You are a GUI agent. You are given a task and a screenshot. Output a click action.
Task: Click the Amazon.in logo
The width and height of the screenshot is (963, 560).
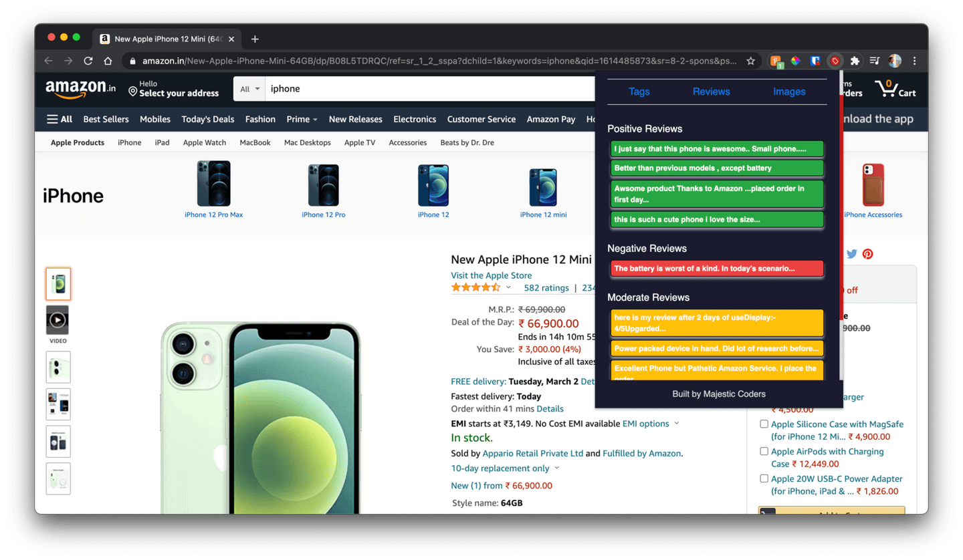(x=80, y=88)
